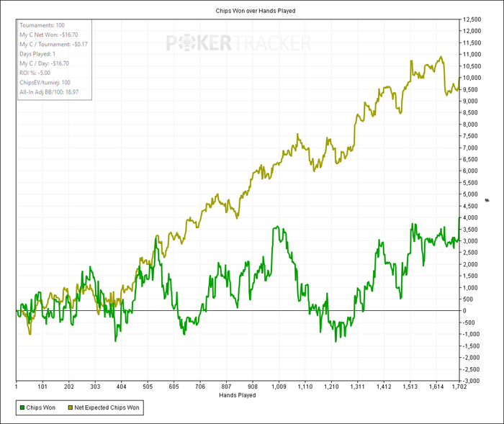The width and height of the screenshot is (504, 424).
Task: Click the chart title Chips Won over Hands Played
Action: [256, 11]
